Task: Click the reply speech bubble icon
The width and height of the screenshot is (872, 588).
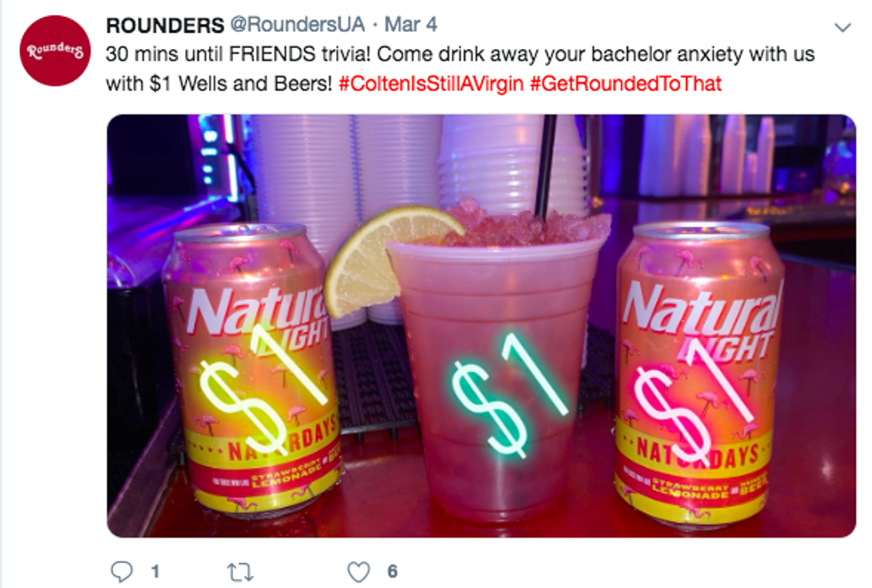Action: click(122, 571)
